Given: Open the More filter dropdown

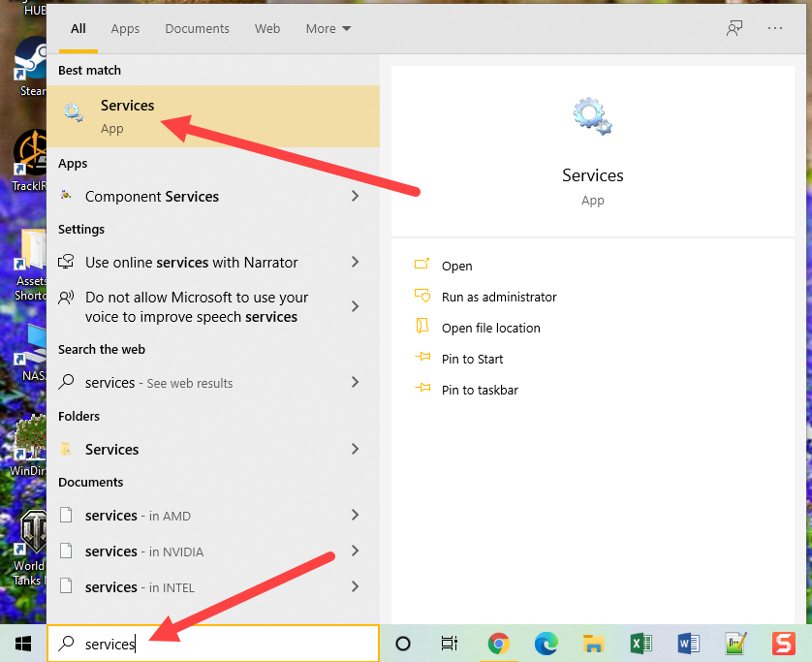Looking at the screenshot, I should (x=328, y=28).
